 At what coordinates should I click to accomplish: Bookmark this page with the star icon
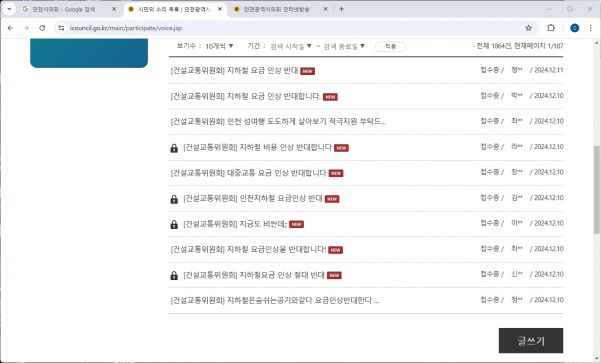click(529, 28)
